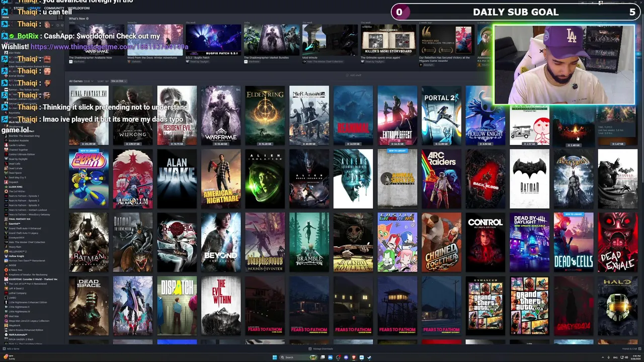Open the STORE menu in Steam
Image resolution: width=644 pixels, height=362 pixels.
pos(19,8)
